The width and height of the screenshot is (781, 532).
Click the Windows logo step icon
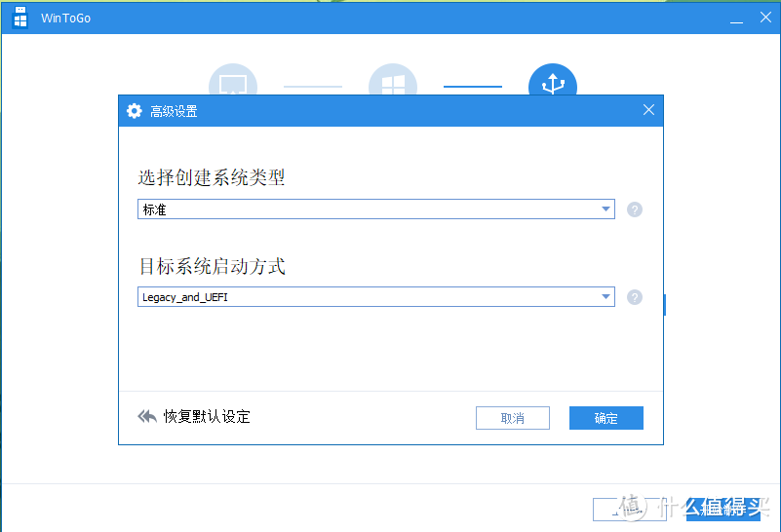tap(393, 82)
